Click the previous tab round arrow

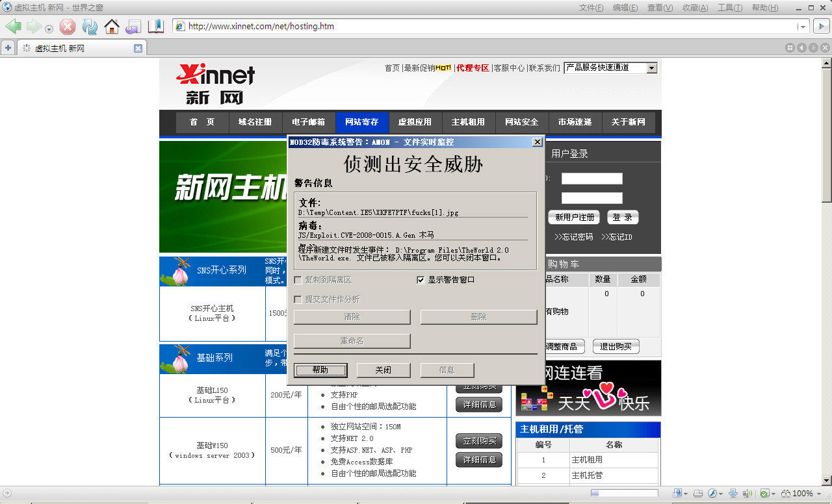click(x=801, y=47)
